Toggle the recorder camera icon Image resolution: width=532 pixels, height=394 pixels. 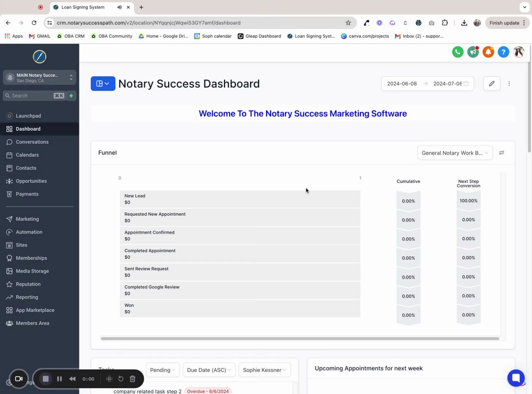(19, 379)
